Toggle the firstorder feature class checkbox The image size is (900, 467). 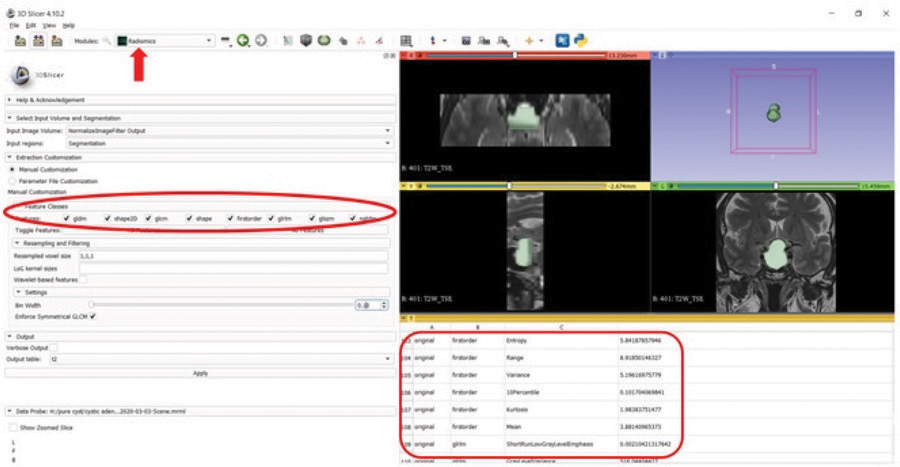click(x=229, y=218)
